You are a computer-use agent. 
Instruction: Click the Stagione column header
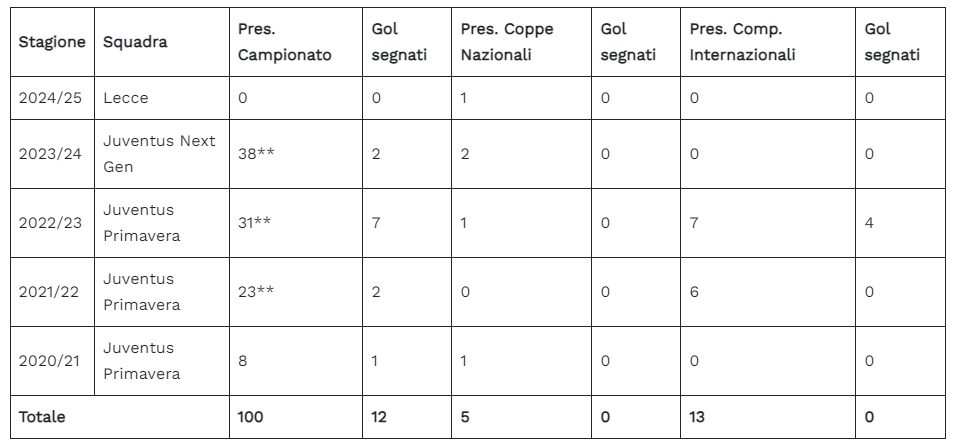pyautogui.click(x=51, y=42)
